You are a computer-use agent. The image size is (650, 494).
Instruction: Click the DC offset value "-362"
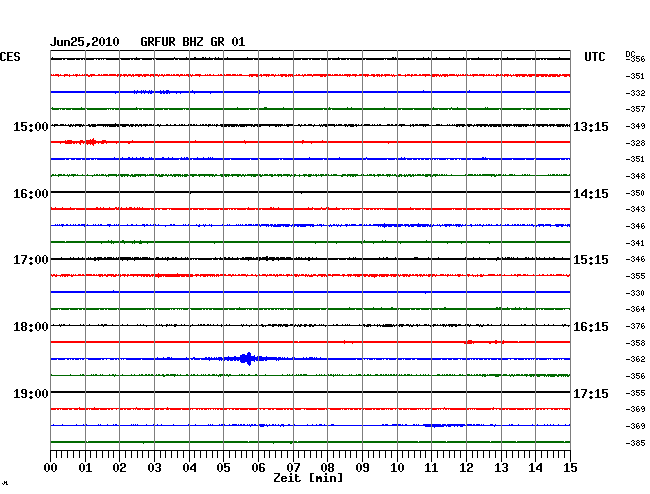pos(635,359)
